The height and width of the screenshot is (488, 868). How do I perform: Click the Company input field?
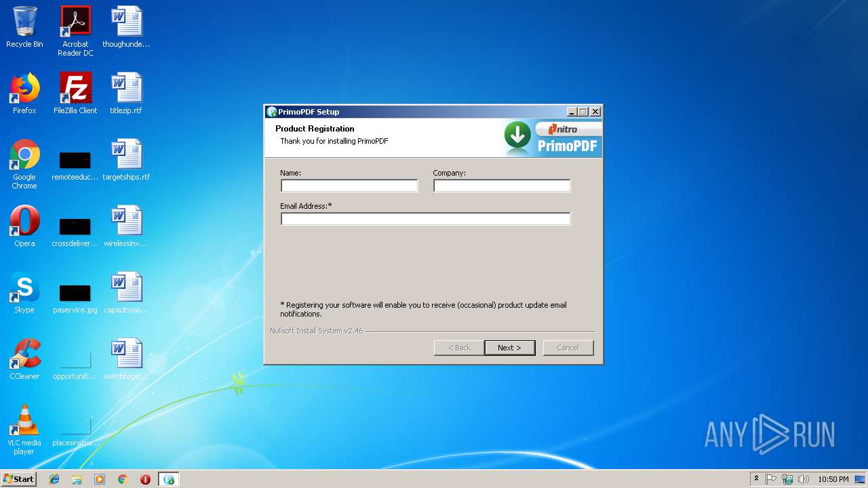(502, 186)
